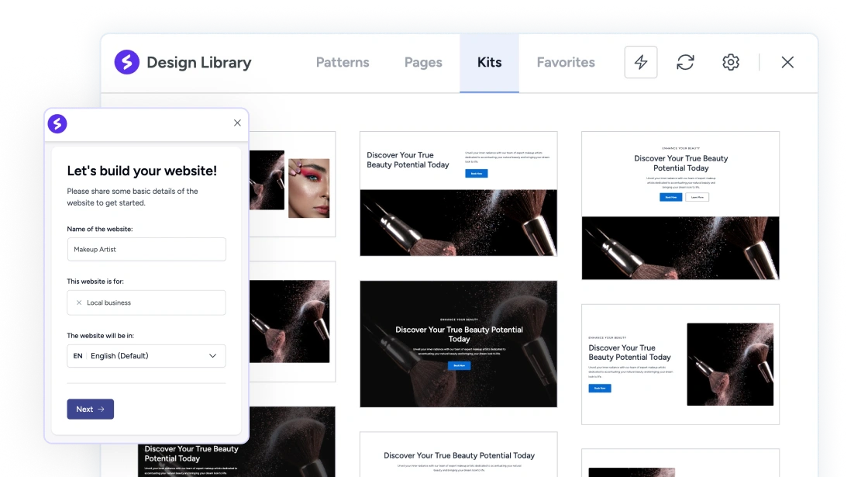The image size is (868, 477).
Task: Remove the Local business tag
Action: click(78, 302)
